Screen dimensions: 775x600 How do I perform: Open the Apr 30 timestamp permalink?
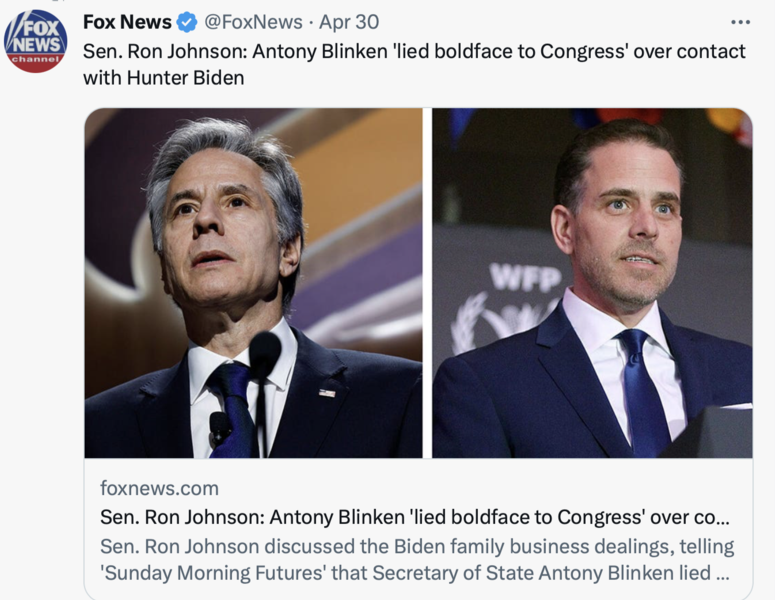point(349,22)
